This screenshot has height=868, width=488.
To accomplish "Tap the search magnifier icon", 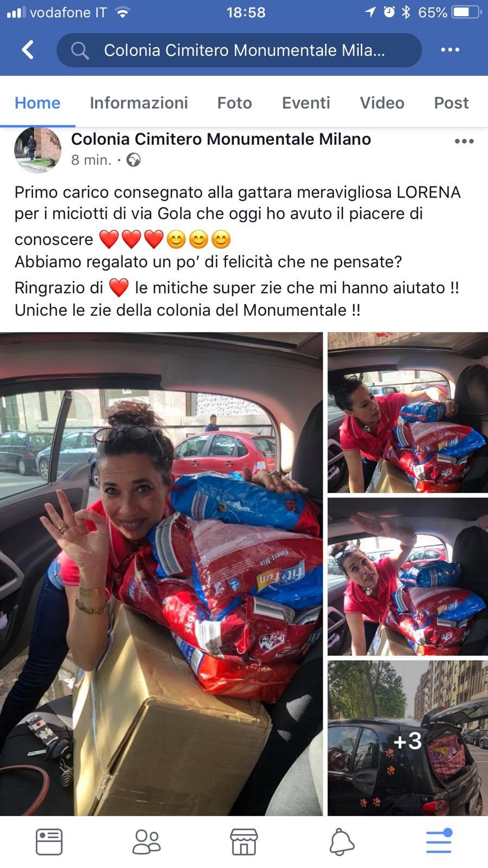I will tap(80, 50).
